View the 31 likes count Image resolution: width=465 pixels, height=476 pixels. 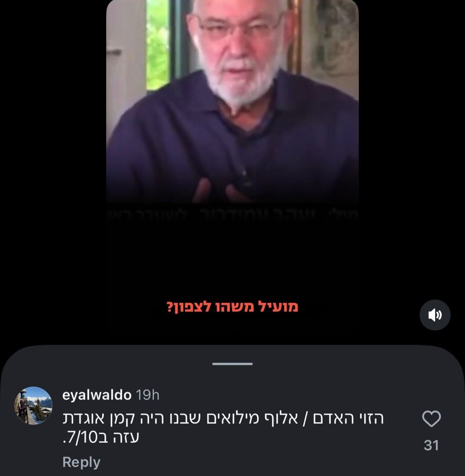coord(431,446)
